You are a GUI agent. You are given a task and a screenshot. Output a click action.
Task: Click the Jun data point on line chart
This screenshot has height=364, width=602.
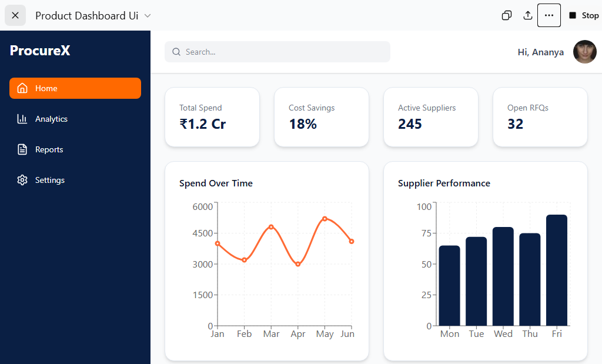(352, 242)
